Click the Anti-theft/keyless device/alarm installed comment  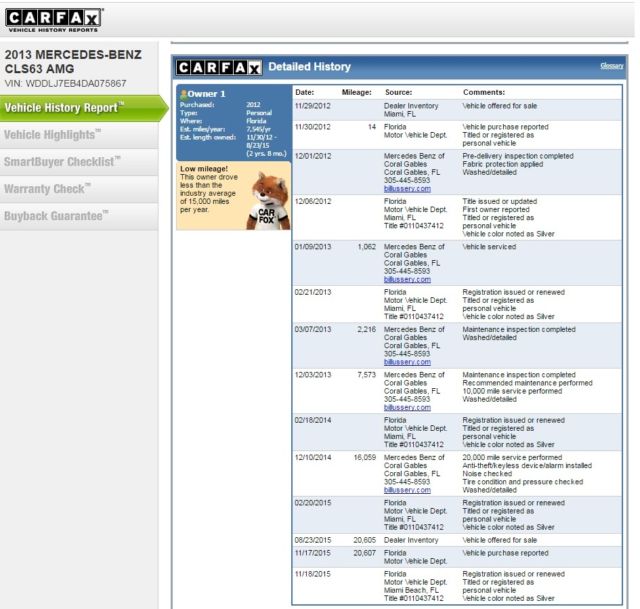(x=527, y=465)
